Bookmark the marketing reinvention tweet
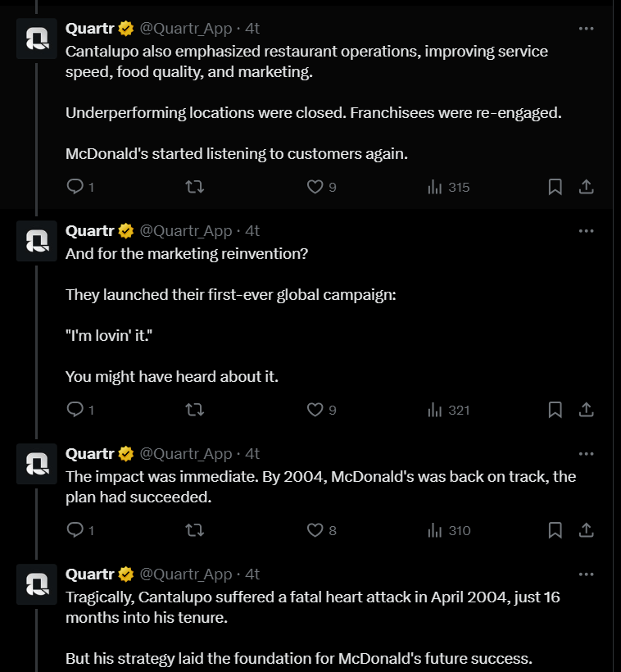 (x=555, y=410)
